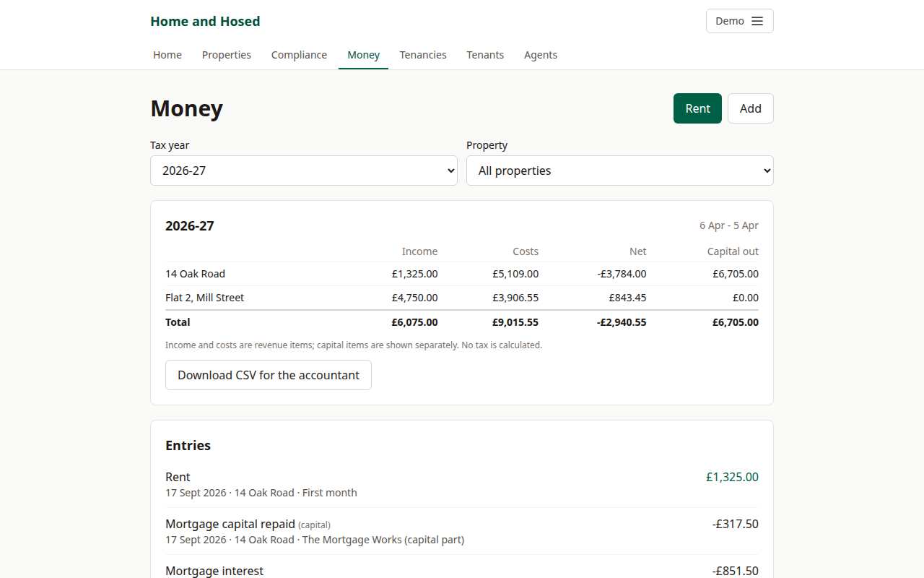This screenshot has width=924, height=578.
Task: Download CSV for the accountant
Action: tap(269, 375)
